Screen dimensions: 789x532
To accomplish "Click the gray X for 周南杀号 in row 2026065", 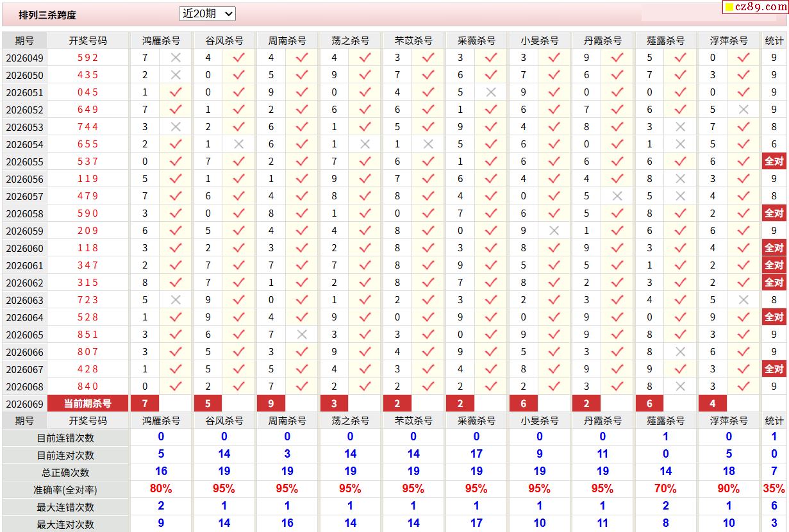I will pos(302,335).
